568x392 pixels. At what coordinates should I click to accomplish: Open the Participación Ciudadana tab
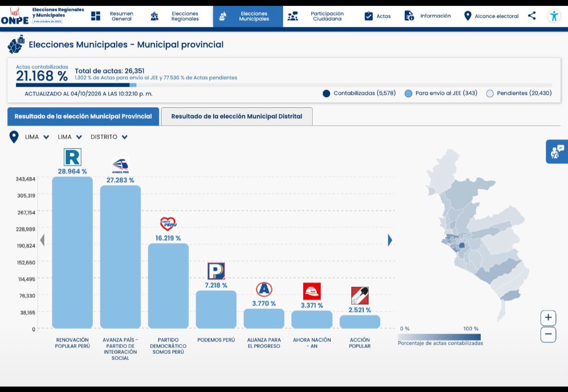tap(316, 16)
